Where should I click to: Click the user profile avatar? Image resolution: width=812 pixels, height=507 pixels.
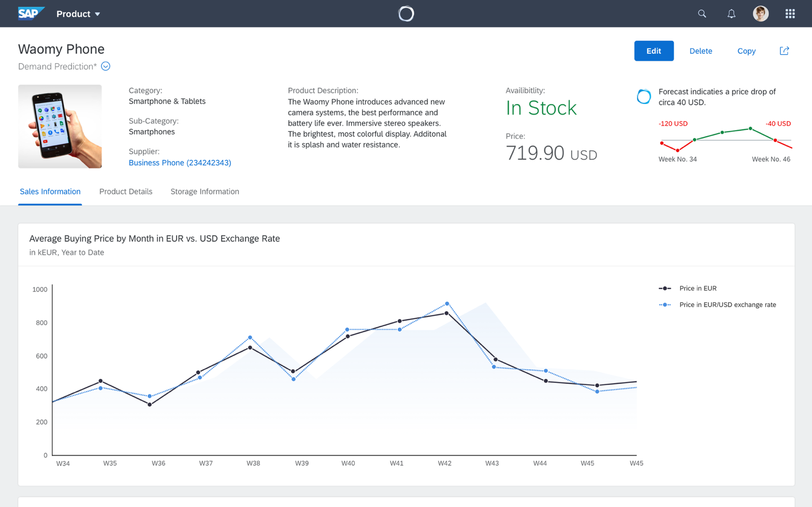click(760, 14)
